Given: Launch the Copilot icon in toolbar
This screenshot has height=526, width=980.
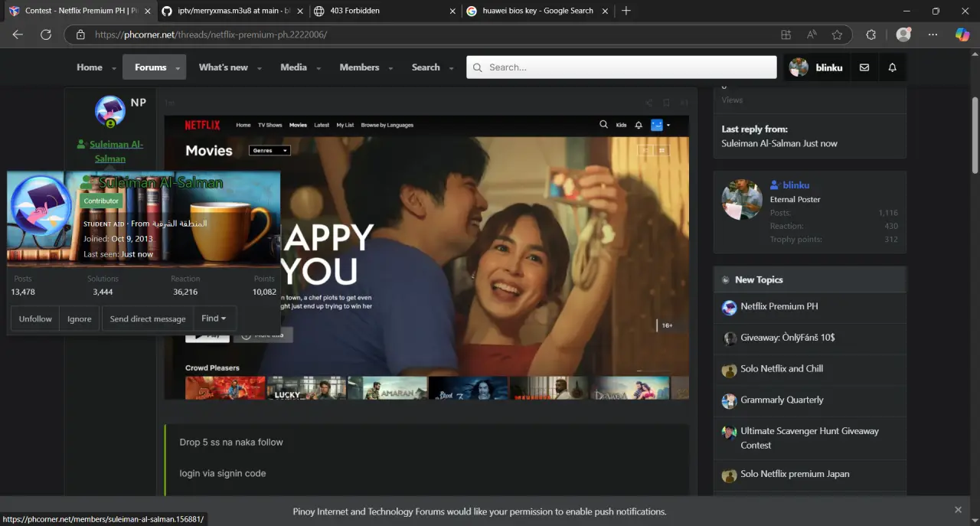Looking at the screenshot, I should pos(962,34).
